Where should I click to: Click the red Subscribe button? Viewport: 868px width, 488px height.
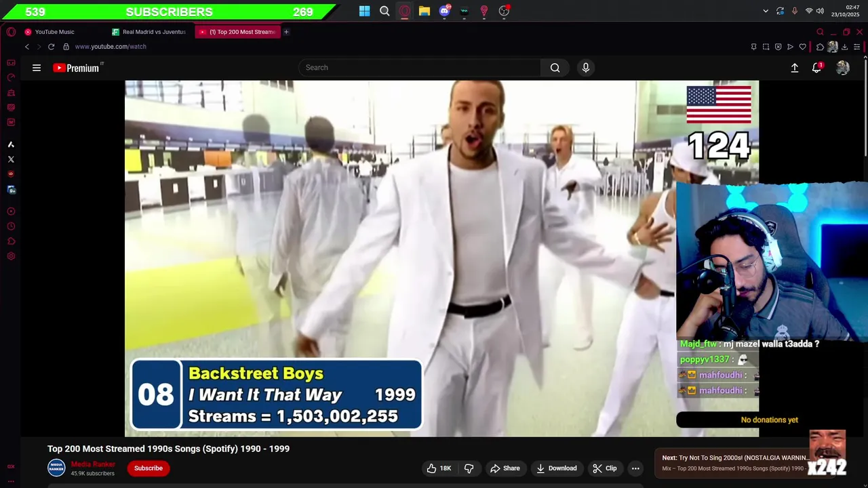click(149, 468)
